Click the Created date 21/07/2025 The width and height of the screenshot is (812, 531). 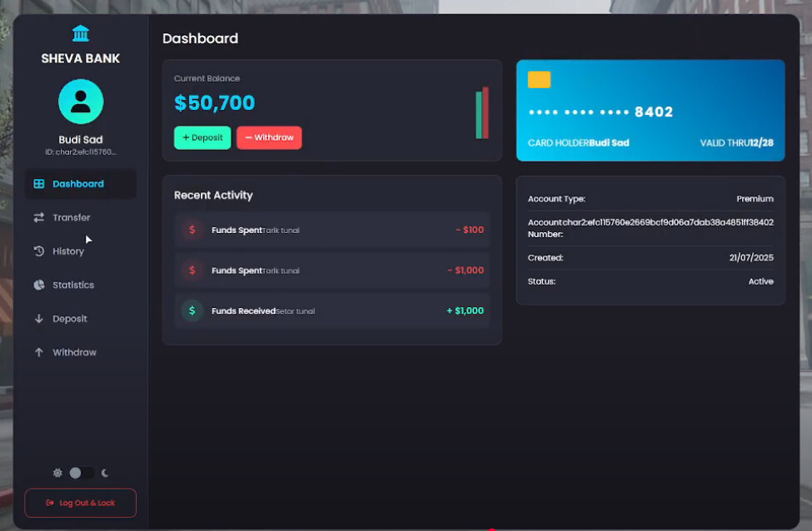(x=751, y=258)
